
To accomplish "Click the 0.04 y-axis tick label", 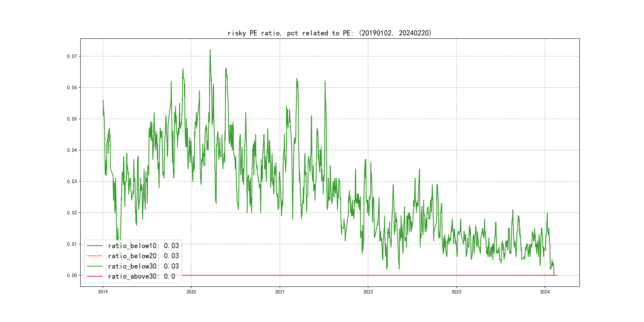I will 72,150.
